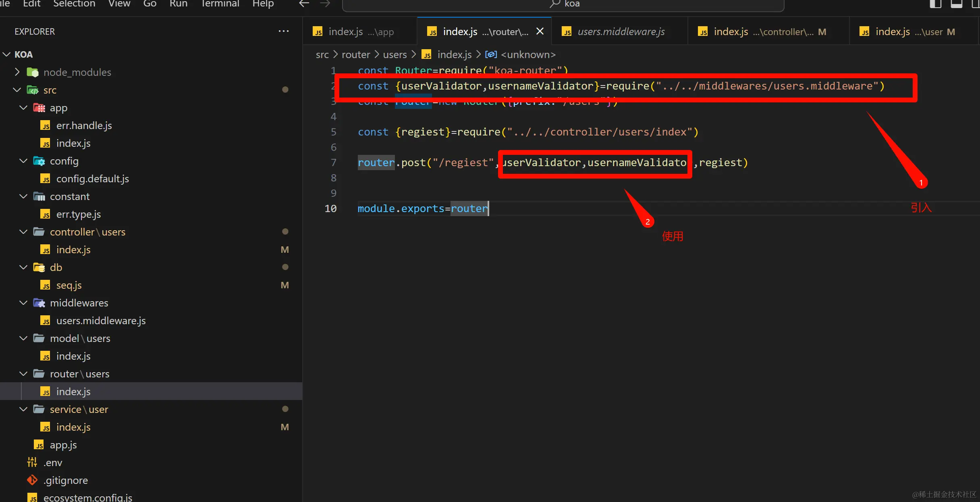This screenshot has height=502, width=980.
Task: Click users in the breadcrumb
Action: pos(395,54)
